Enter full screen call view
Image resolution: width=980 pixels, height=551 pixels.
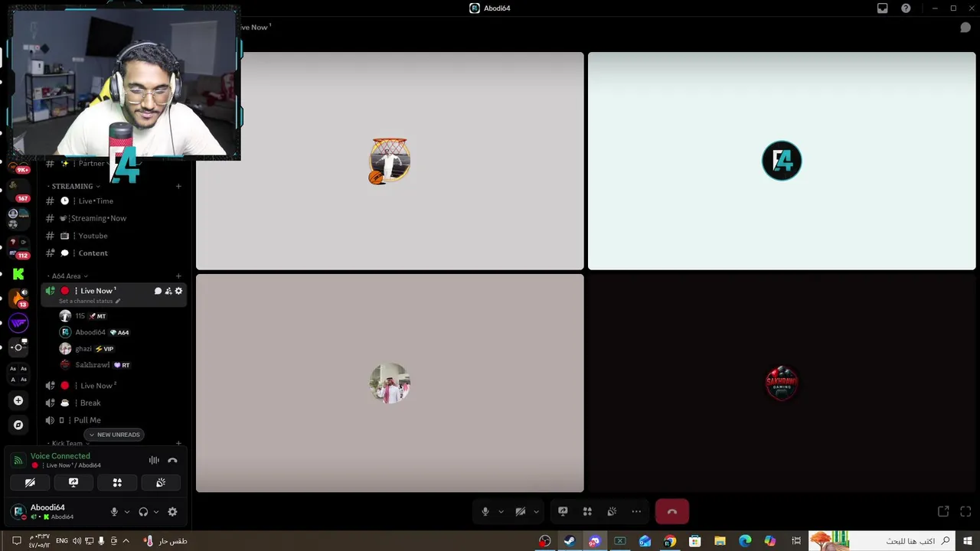pyautogui.click(x=965, y=511)
